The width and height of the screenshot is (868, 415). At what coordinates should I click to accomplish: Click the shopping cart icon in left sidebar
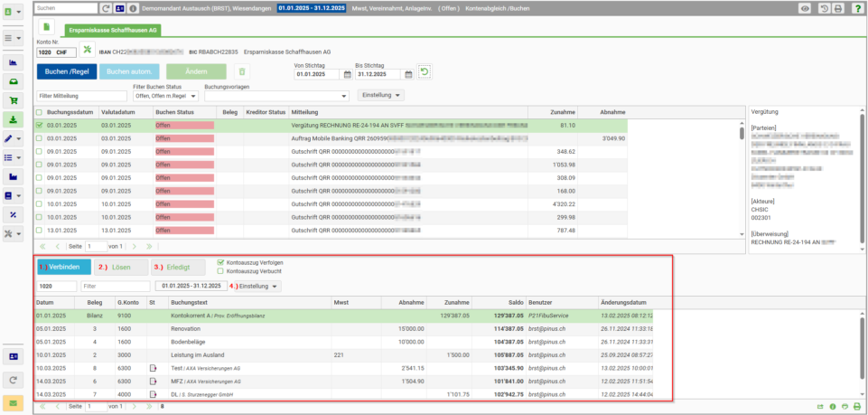click(x=13, y=100)
